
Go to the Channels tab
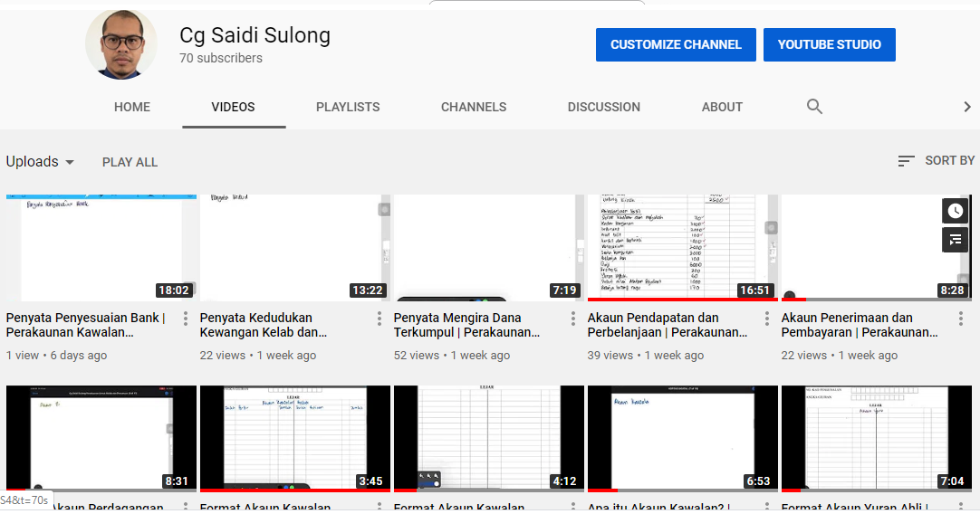(x=474, y=107)
